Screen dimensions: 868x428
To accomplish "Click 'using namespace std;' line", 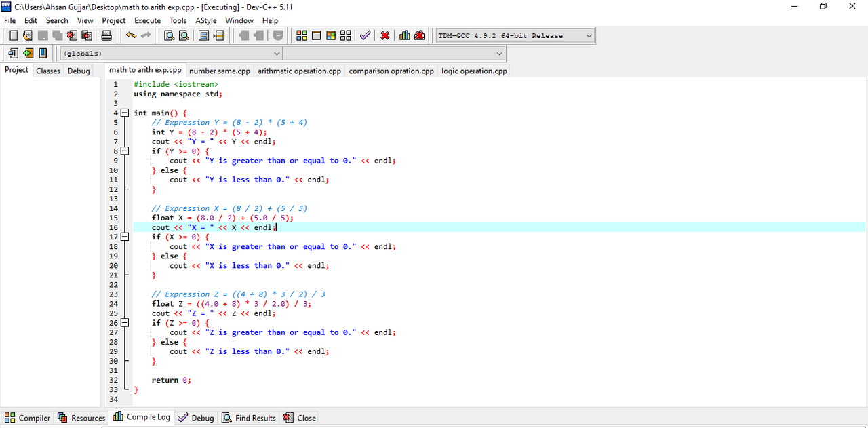I will 178,94.
